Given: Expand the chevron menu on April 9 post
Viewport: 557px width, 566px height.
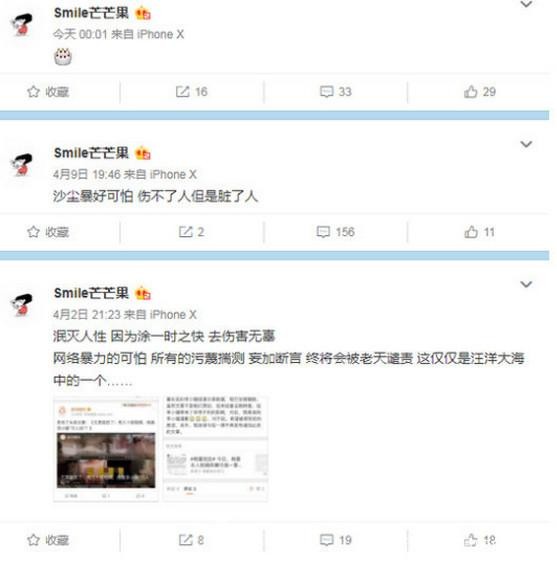Looking at the screenshot, I should point(526,144).
